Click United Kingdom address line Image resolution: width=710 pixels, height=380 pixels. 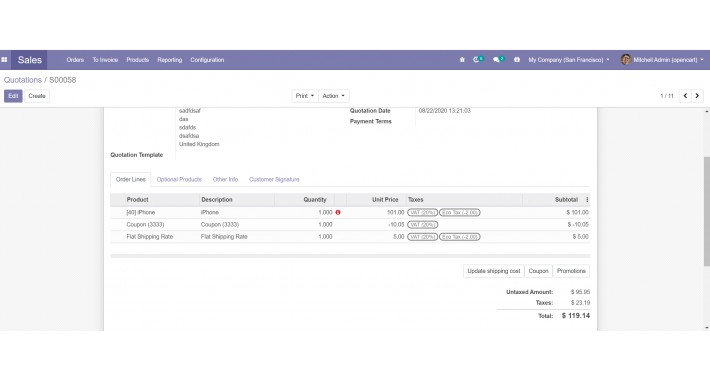coord(199,144)
